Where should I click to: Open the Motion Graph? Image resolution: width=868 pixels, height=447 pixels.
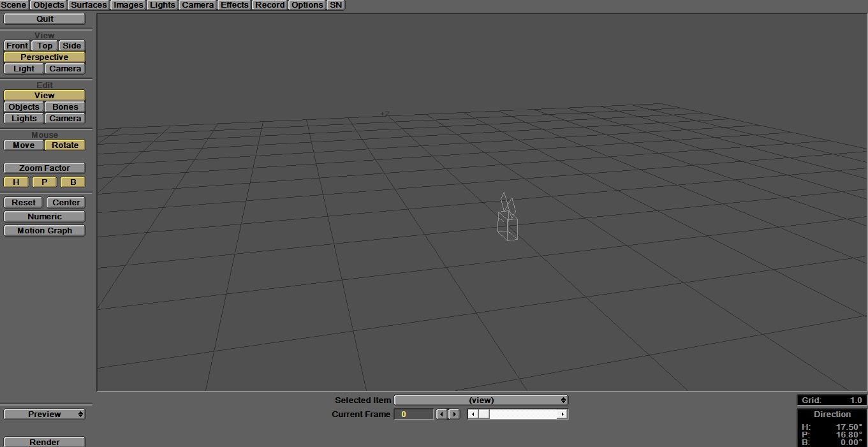pyautogui.click(x=45, y=231)
